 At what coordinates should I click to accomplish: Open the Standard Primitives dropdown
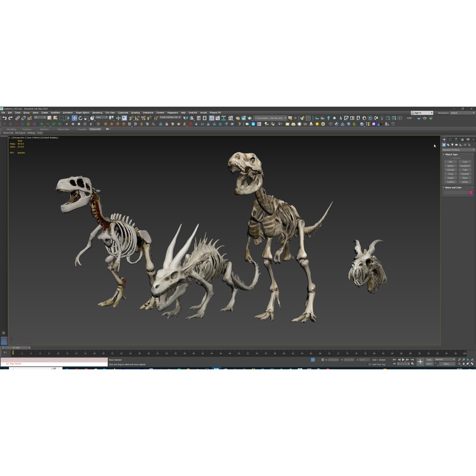pyautogui.click(x=458, y=150)
